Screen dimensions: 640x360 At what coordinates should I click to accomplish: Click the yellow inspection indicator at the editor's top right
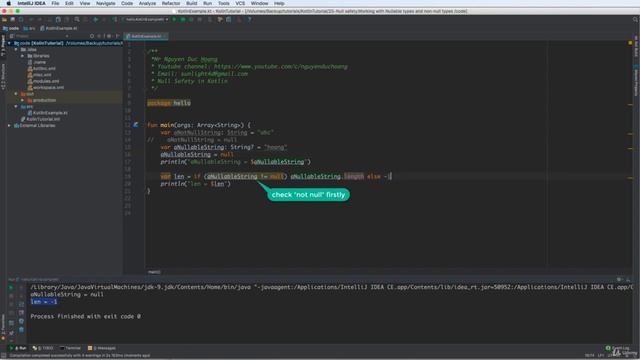630,42
